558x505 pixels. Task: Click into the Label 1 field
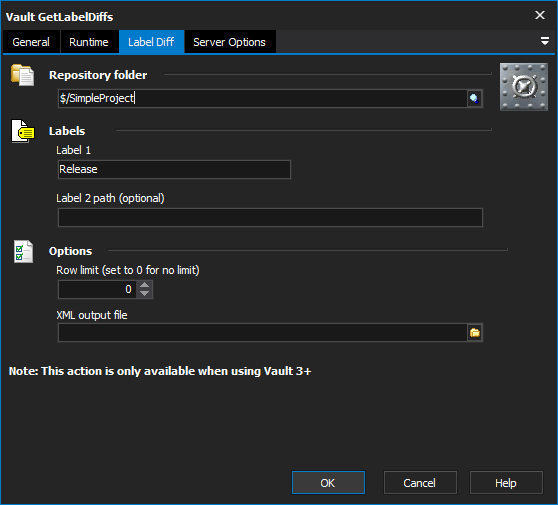pyautogui.click(x=174, y=169)
